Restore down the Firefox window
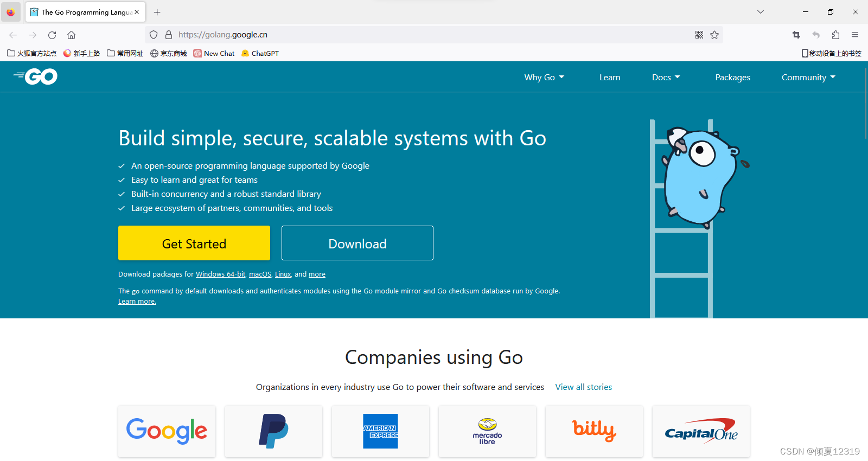Viewport: 868px width, 461px height. (831, 12)
